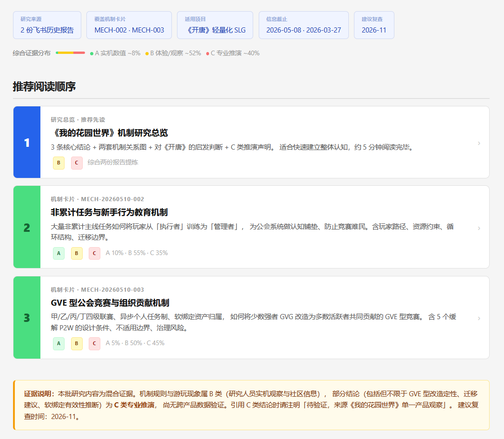The height and width of the screenshot is (439, 504).
Task: Click 综合证据分布 label
Action: tap(32, 53)
